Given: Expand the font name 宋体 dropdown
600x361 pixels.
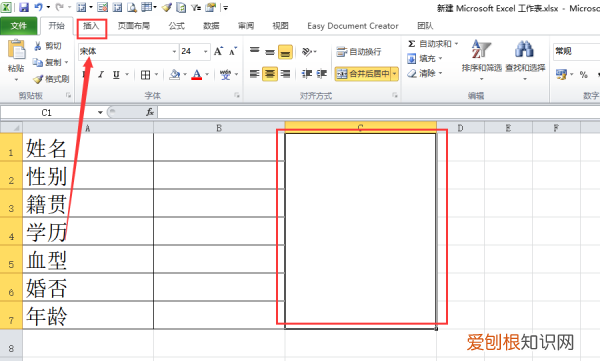Looking at the screenshot, I should (174, 51).
